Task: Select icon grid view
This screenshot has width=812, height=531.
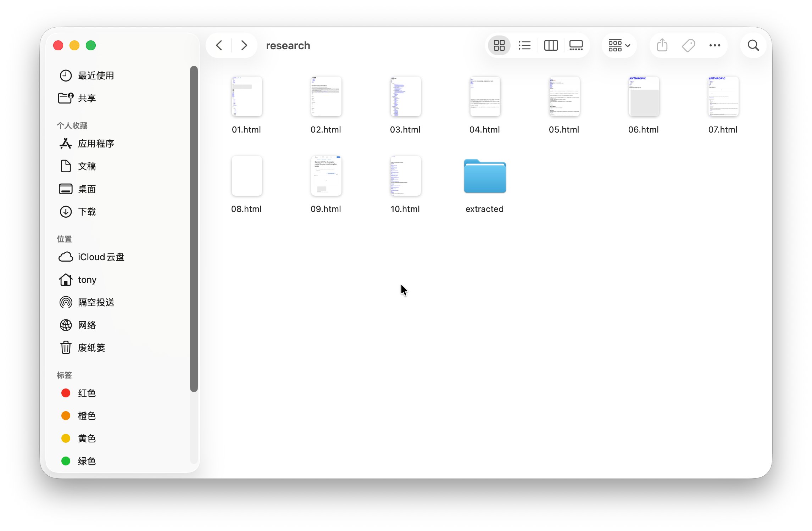Action: point(499,45)
